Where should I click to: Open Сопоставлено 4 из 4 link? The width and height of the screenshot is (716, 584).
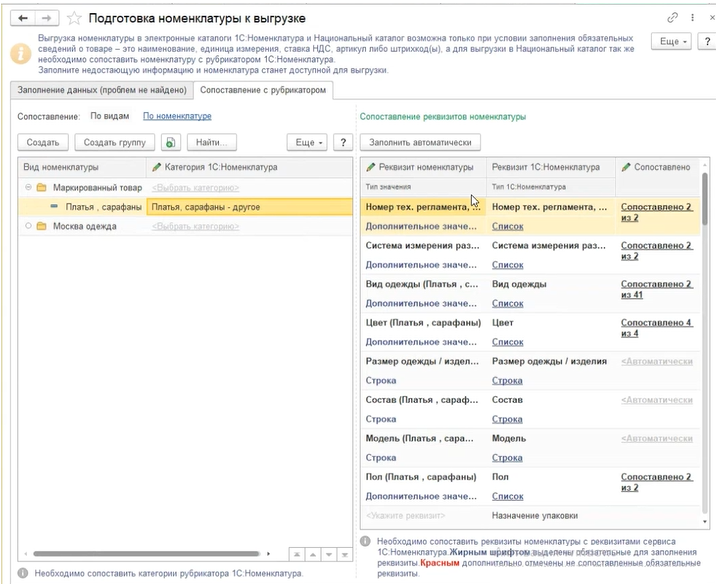pos(656,328)
